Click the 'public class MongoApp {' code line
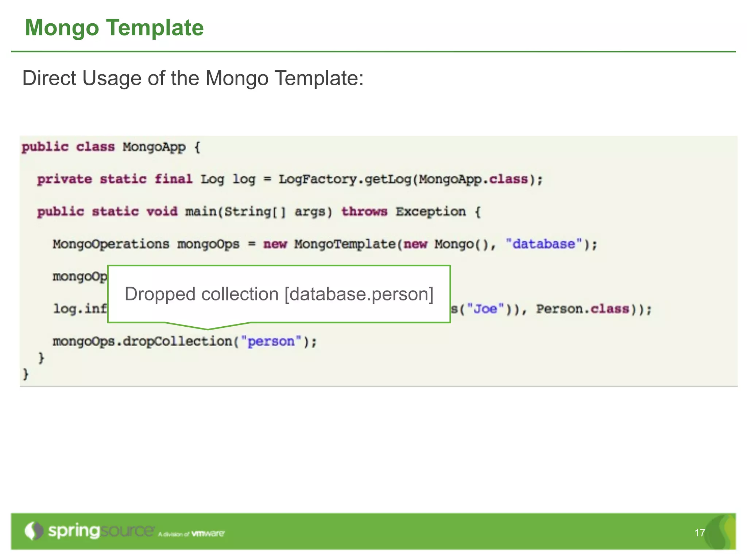 (111, 147)
